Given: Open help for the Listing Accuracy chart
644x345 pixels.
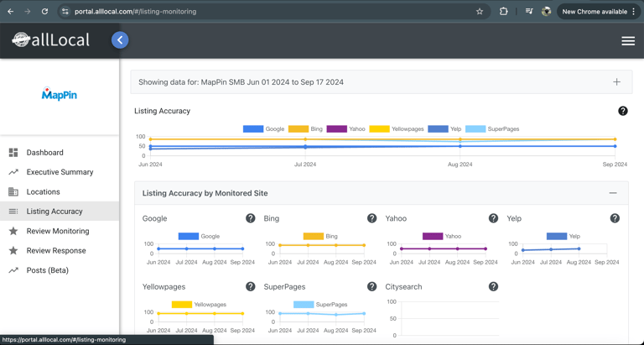Looking at the screenshot, I should tap(623, 111).
